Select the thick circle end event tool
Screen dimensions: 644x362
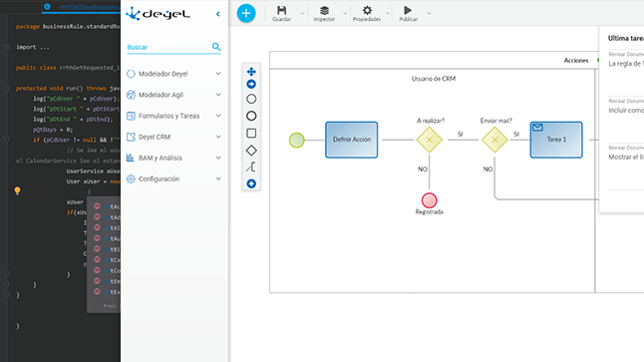click(251, 116)
